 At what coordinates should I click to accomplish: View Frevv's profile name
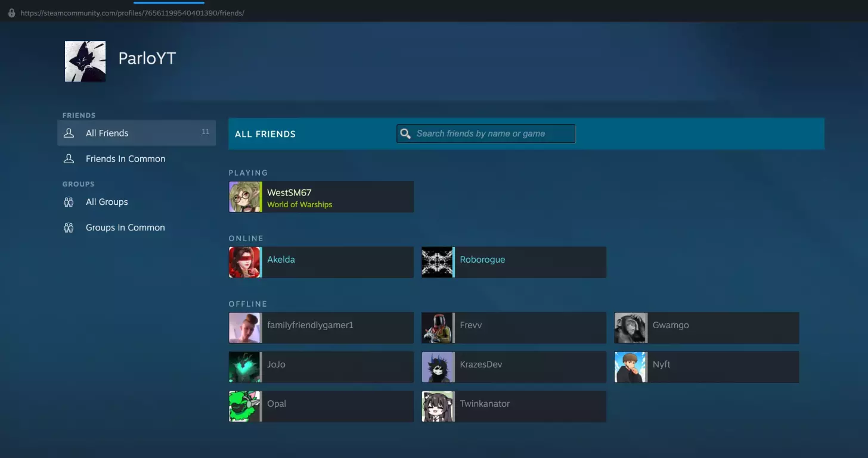(x=471, y=325)
